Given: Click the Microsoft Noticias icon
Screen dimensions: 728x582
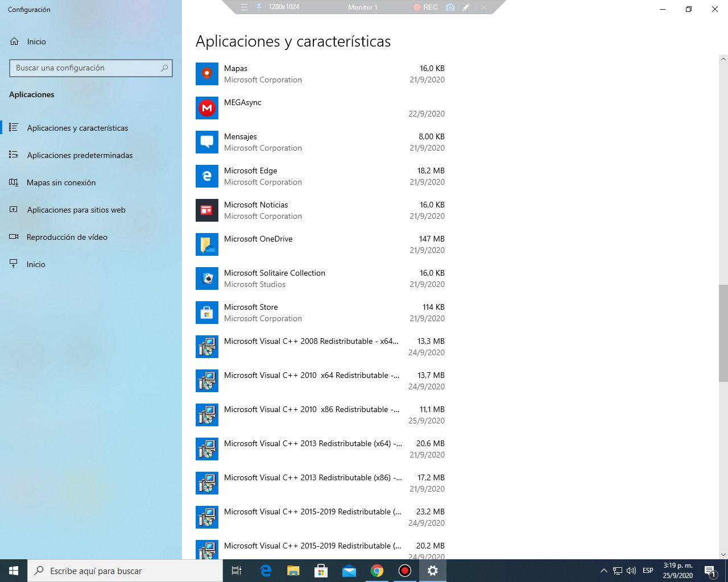Looking at the screenshot, I should (x=207, y=210).
